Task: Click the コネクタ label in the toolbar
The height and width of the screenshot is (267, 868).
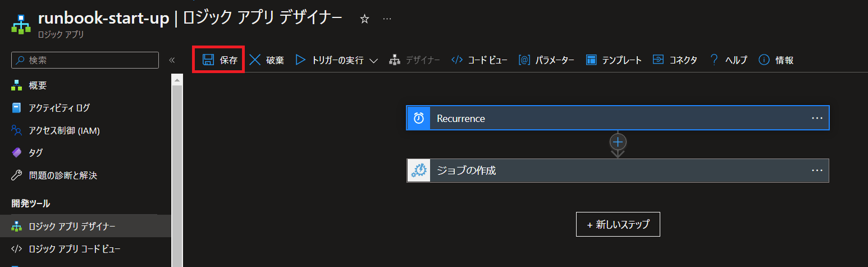Action: point(683,60)
